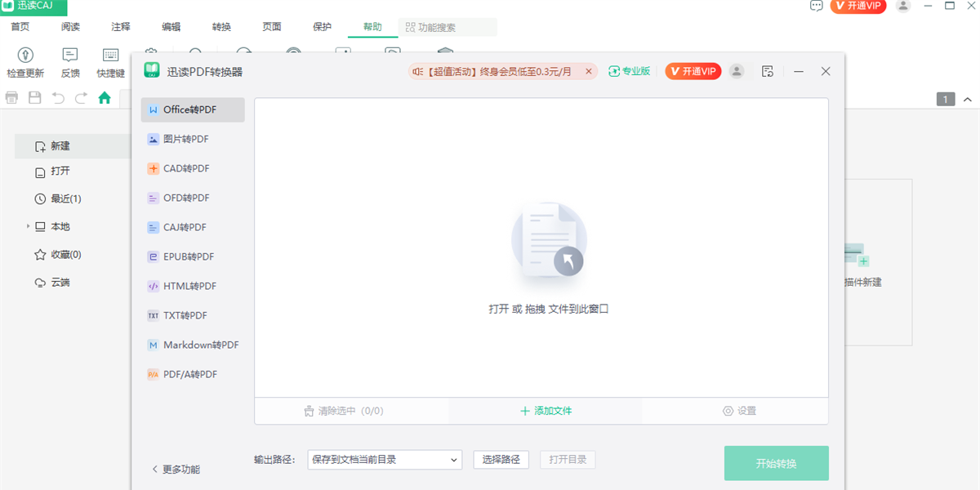Open the 设置 settings button
Screen dimensions: 980x490
point(739,411)
